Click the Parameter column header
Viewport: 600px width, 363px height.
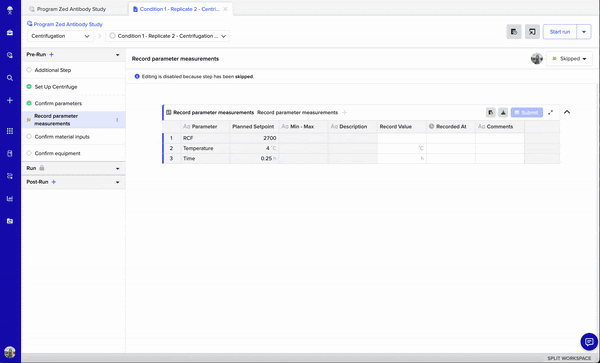point(205,127)
